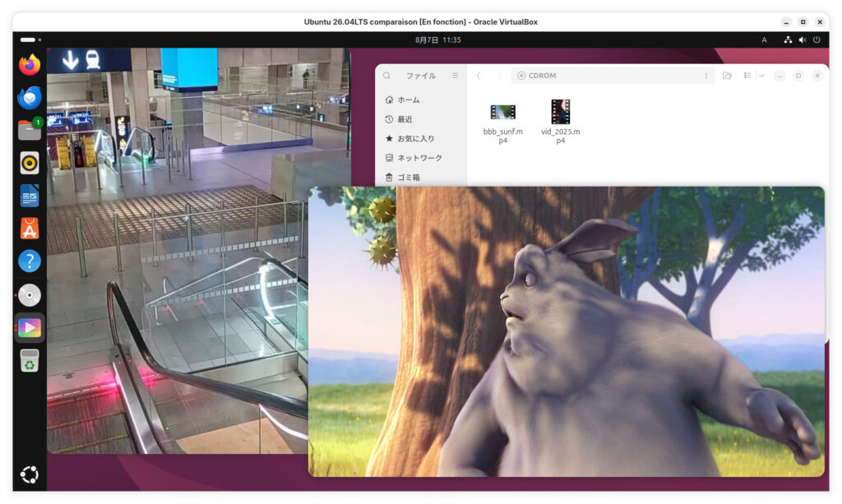This screenshot has width=842, height=504.
Task: Launch Thunderbird mail from the dock
Action: click(30, 98)
